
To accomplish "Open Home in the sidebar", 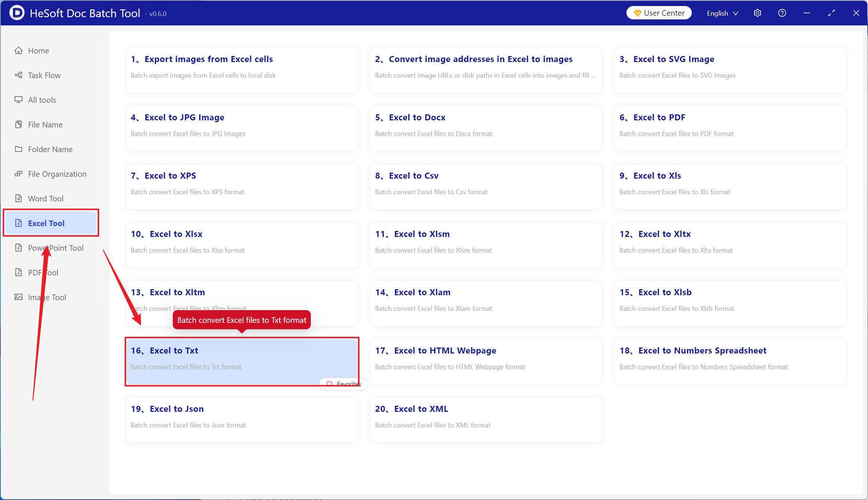I will [x=50, y=50].
